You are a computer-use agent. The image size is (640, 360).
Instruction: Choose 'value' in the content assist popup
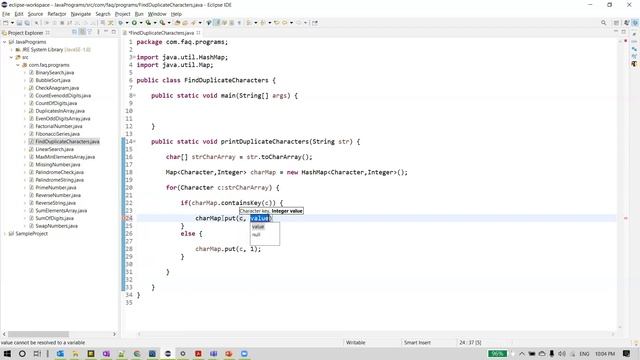point(258,227)
